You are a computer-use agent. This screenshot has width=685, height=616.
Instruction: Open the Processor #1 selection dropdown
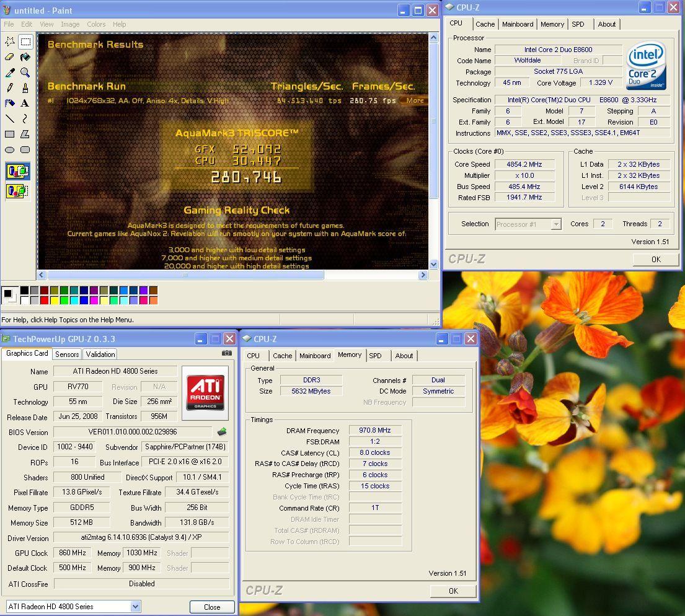pyautogui.click(x=555, y=224)
